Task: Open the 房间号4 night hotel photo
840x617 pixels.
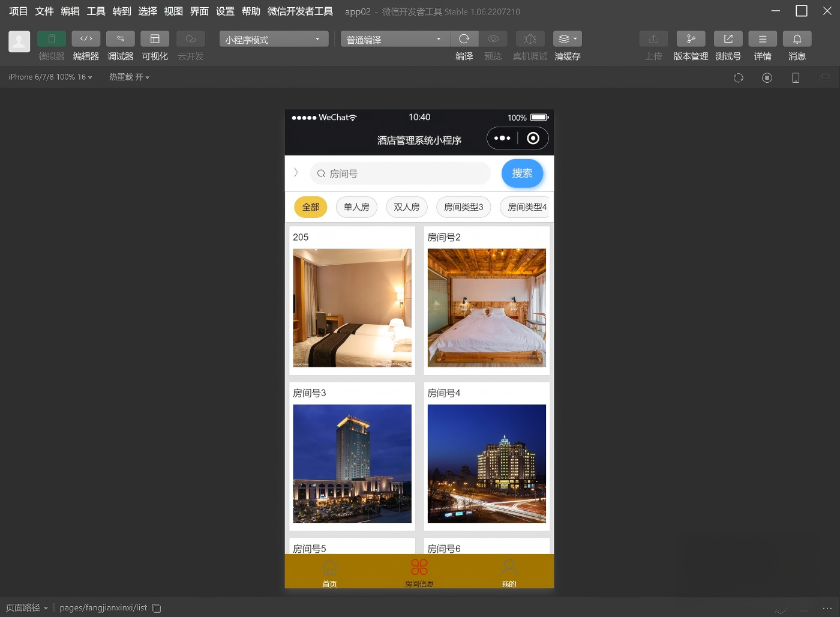Action: (x=487, y=463)
